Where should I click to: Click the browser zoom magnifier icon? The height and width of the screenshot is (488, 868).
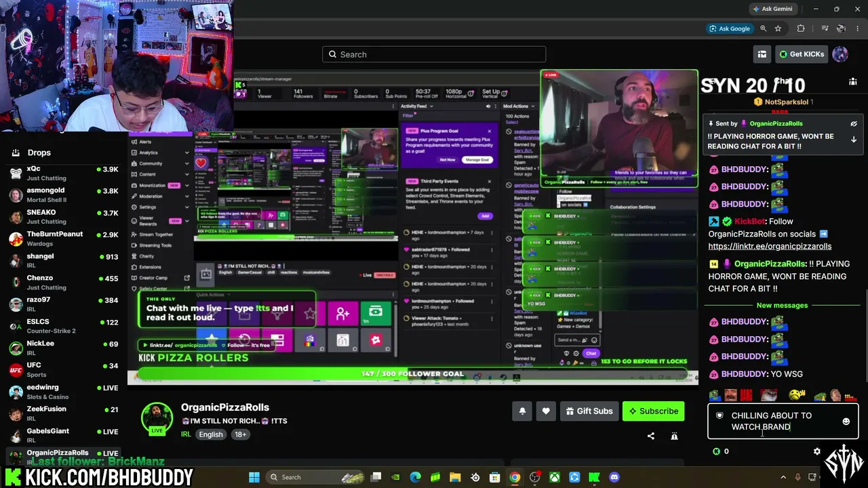pos(764,28)
